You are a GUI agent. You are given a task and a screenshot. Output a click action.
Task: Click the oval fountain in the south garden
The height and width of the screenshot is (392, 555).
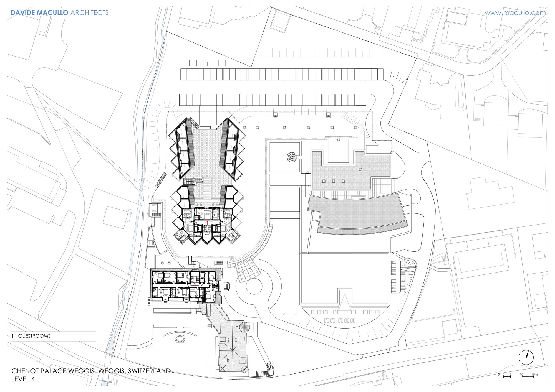[x=180, y=338]
